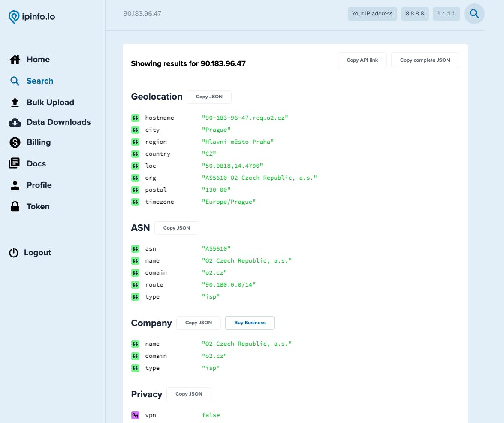Select the 8.8.8.8 shortcut chip
The image size is (504, 423).
415,14
